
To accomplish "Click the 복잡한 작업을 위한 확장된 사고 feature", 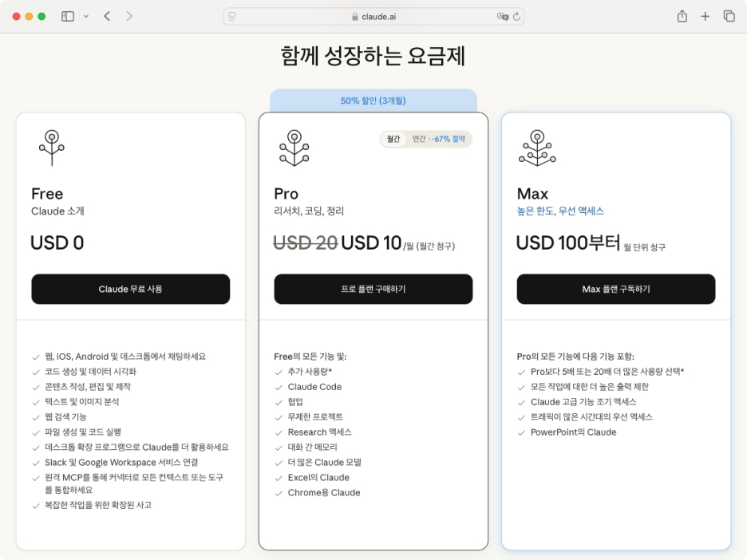I will coord(98,505).
